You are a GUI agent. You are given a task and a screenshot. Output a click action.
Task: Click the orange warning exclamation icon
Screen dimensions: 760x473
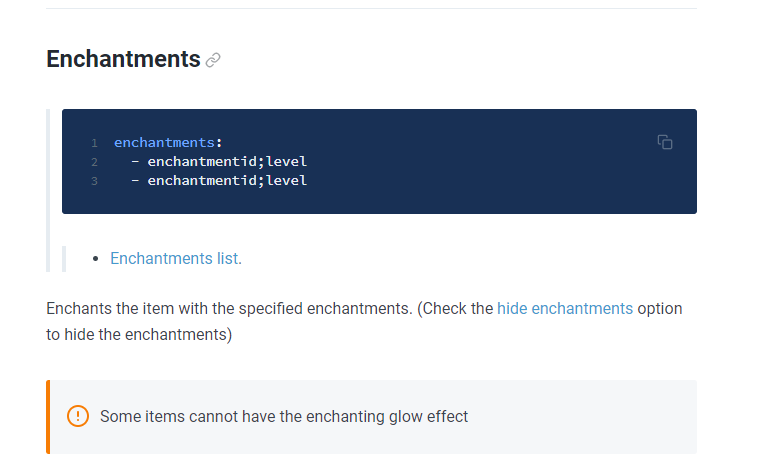(x=78, y=416)
